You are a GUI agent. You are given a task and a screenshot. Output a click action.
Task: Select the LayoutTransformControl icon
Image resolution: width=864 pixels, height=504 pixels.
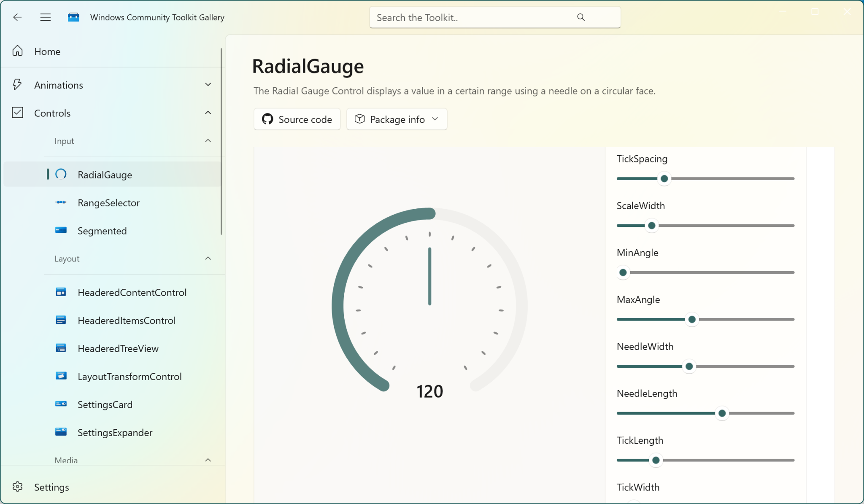[61, 376]
